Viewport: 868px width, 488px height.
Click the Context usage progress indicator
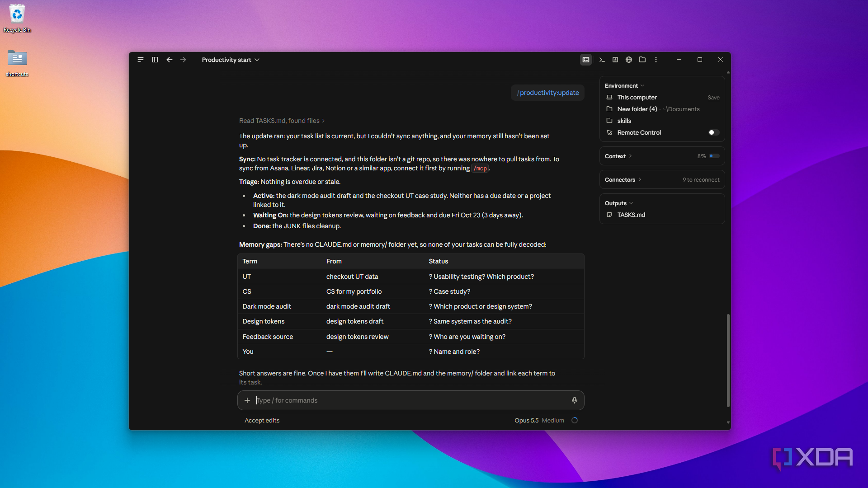(714, 156)
